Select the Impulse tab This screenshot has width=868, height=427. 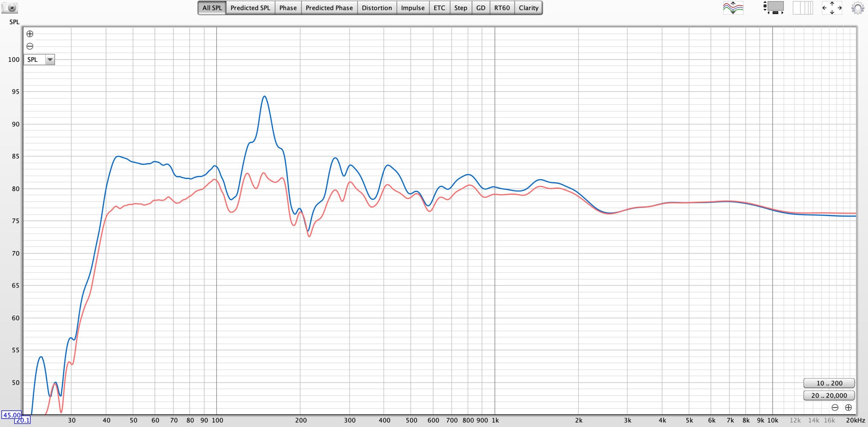click(x=413, y=8)
